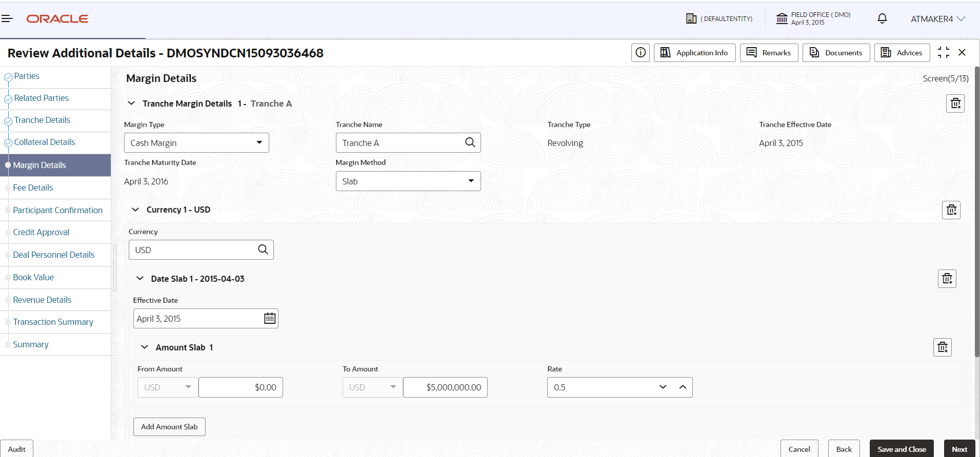This screenshot has width=980, height=457.
Task: Click the To Amount input field
Action: [x=445, y=387]
